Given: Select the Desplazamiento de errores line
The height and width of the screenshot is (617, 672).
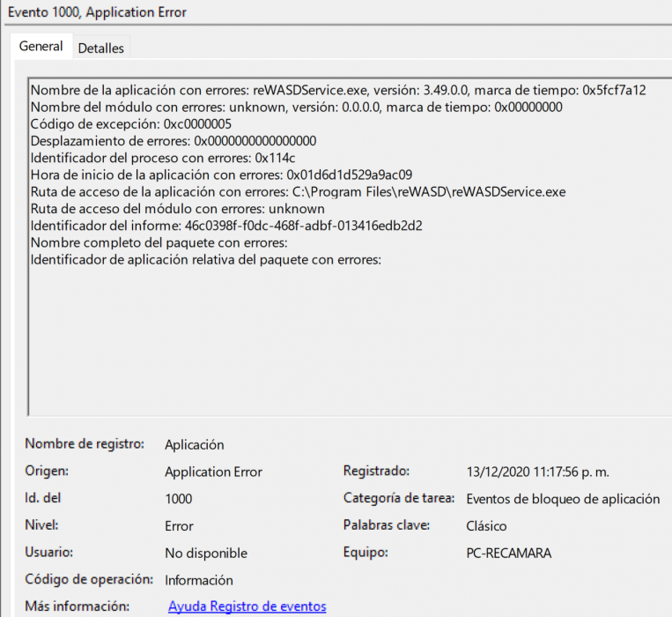Looking at the screenshot, I should coord(173,141).
